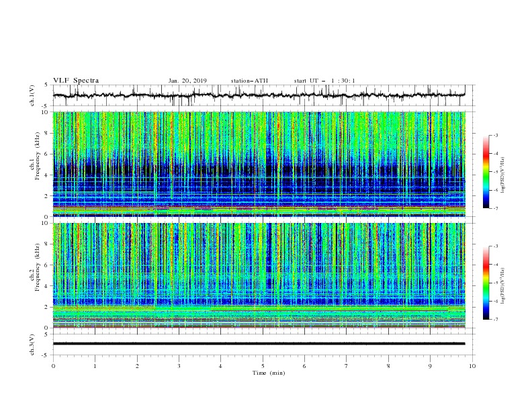Click the 'ch.3(V)' waveform axis label

click(x=32, y=345)
